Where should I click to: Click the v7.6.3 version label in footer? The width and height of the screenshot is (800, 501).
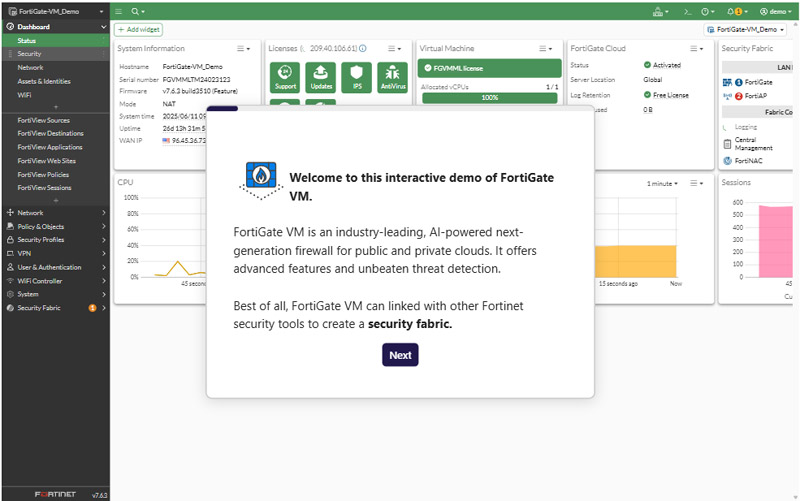tap(99, 495)
